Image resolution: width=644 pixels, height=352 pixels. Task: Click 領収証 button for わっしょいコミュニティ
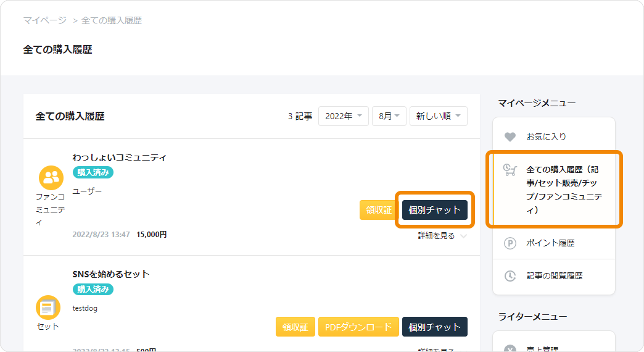(378, 210)
